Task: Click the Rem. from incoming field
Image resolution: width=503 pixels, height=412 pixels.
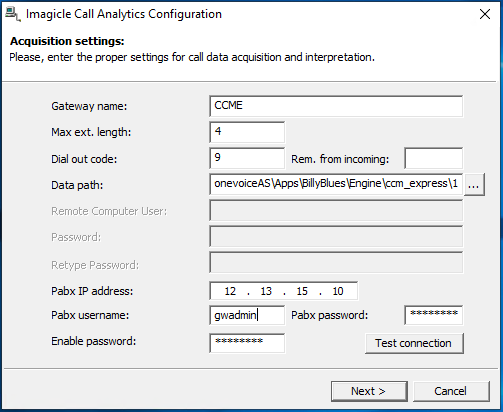Action: click(433, 158)
